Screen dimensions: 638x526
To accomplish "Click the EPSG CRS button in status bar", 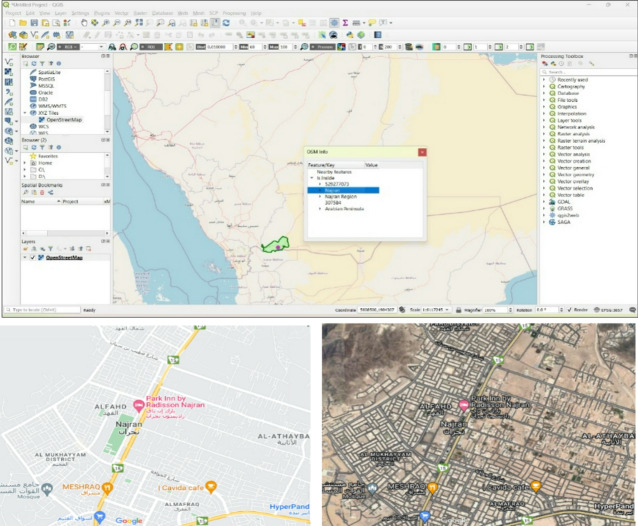I will (x=609, y=310).
